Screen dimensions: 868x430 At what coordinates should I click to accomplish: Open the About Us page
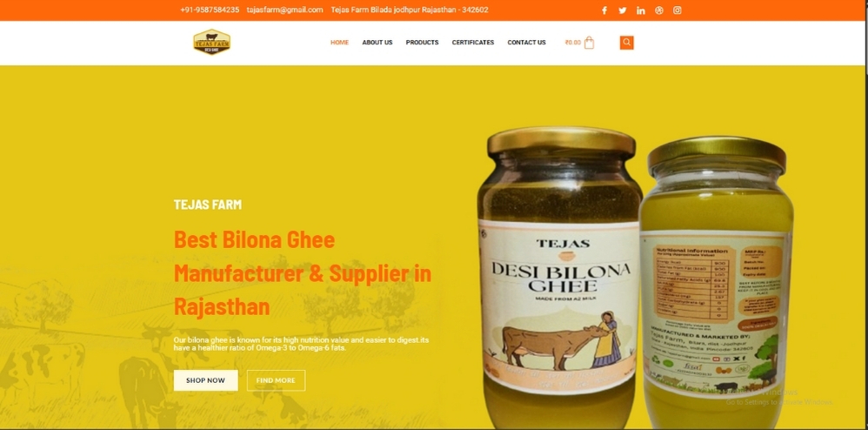(377, 43)
